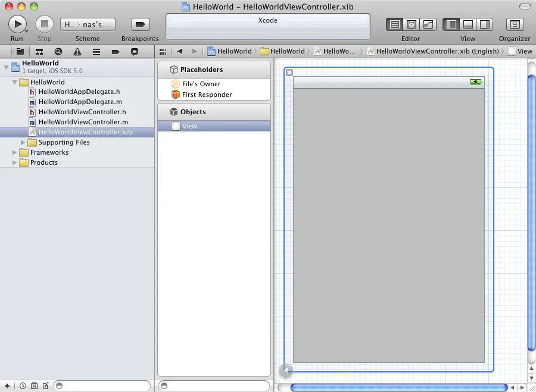536x392 pixels.
Task: Select the View object in Objects list
Action: (189, 126)
